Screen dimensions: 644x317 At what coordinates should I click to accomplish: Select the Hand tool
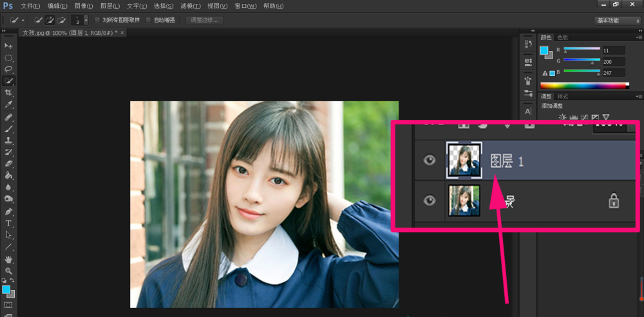click(x=8, y=260)
